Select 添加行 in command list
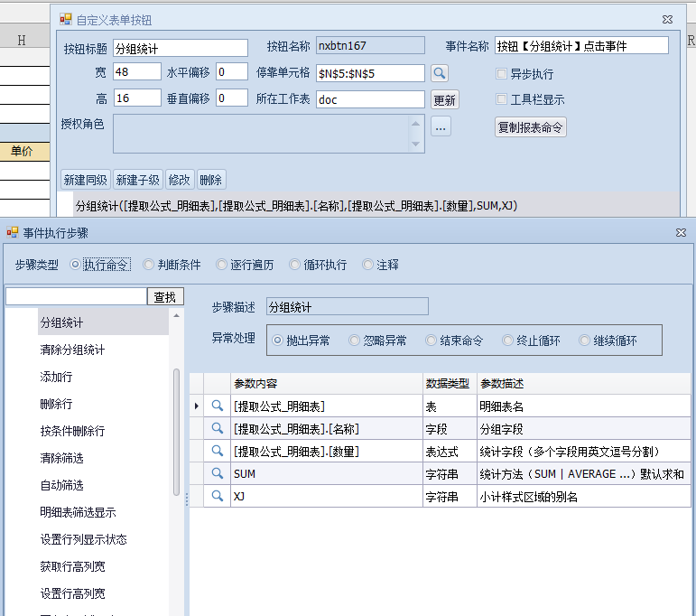The height and width of the screenshot is (616, 696). pyautogui.click(x=56, y=377)
